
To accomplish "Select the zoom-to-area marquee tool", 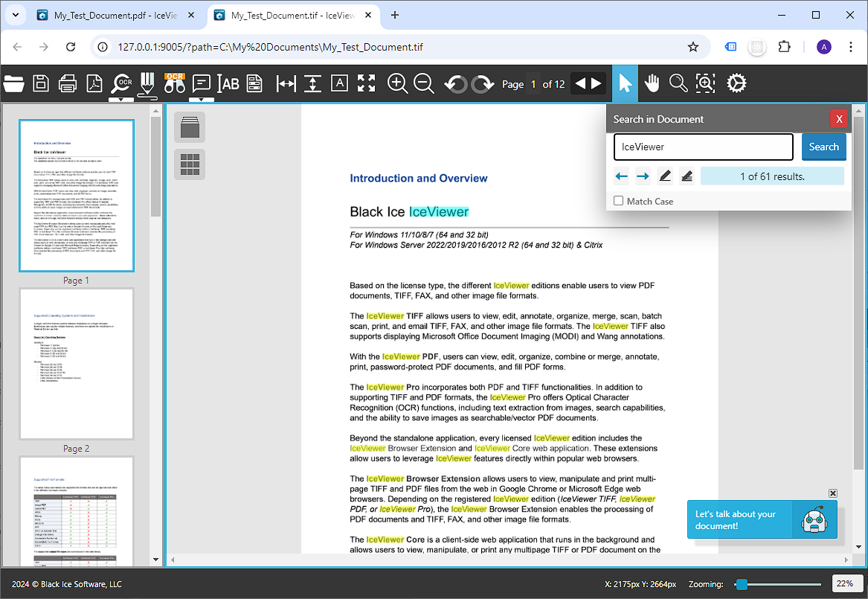I will click(x=705, y=83).
